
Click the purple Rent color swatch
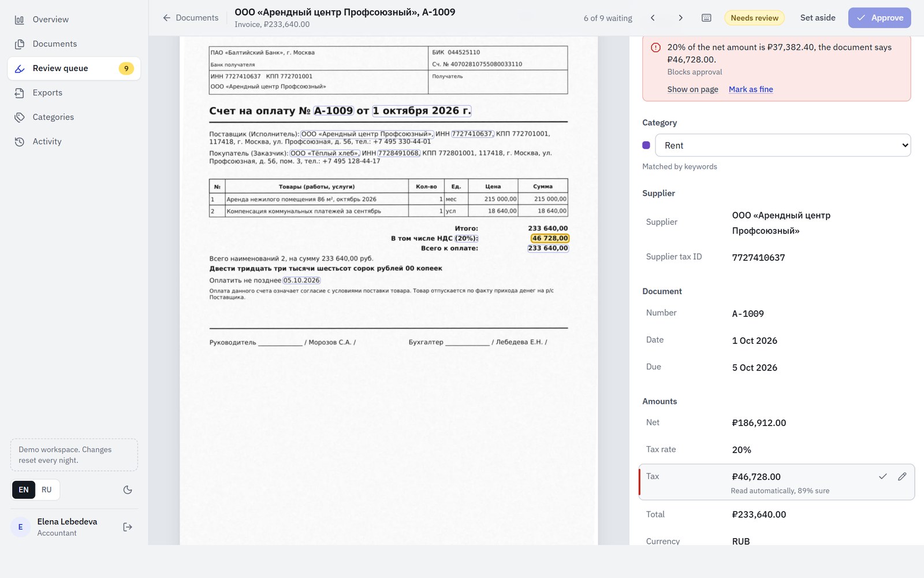click(646, 146)
